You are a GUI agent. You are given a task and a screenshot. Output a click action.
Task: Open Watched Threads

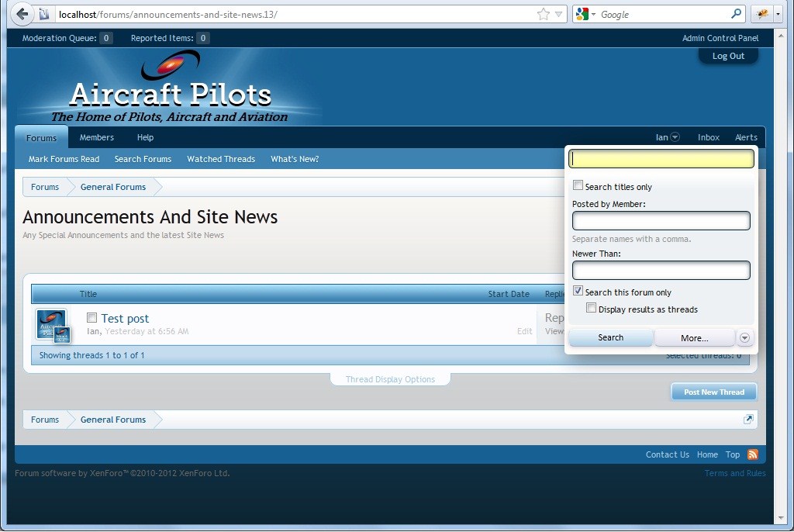click(x=221, y=159)
